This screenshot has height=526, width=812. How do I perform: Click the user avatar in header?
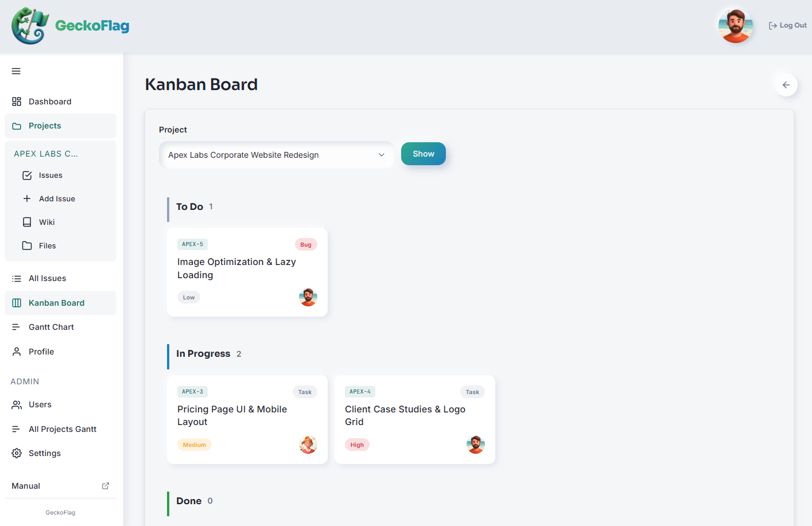[x=736, y=25]
